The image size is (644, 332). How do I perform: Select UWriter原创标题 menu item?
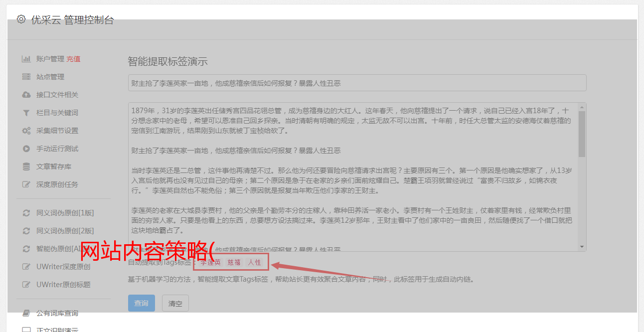pos(63,285)
